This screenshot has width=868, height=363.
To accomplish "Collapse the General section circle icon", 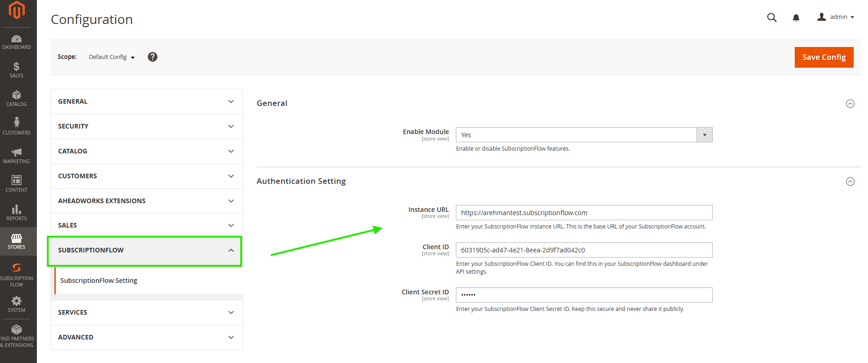I will [x=850, y=104].
